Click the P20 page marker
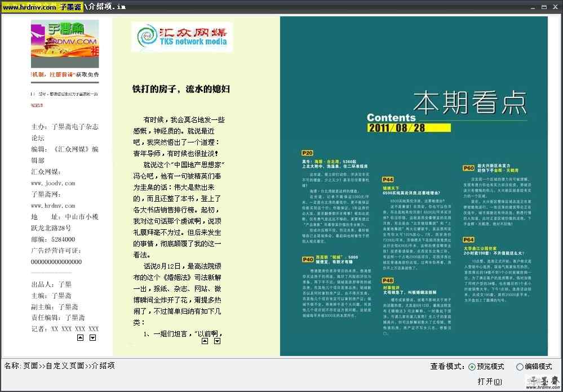The image size is (563, 392). point(307,153)
